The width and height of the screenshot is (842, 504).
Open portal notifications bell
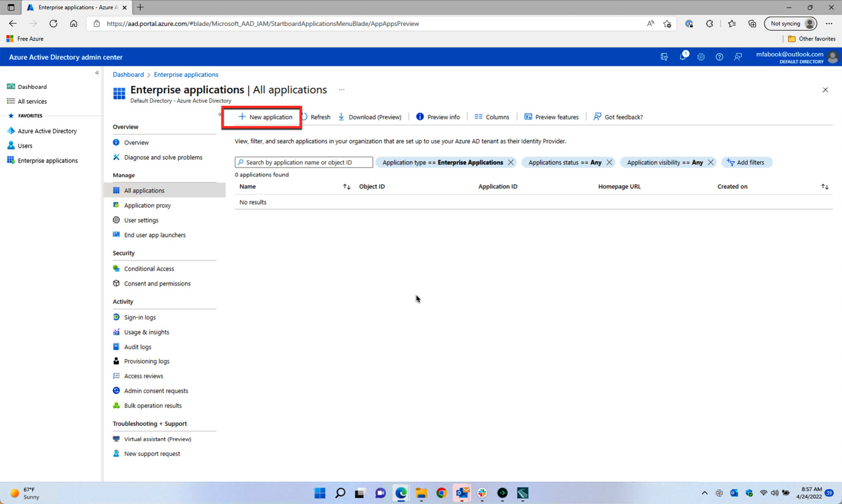point(683,57)
